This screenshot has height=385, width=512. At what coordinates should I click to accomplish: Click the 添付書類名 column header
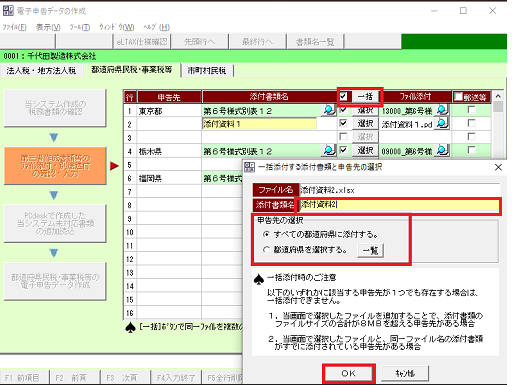(x=270, y=97)
